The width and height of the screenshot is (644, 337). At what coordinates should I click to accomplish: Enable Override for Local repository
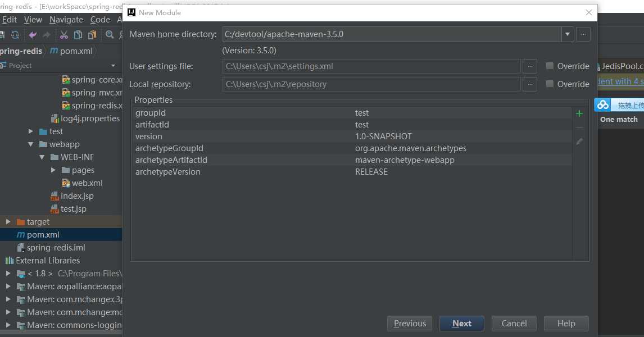point(550,84)
